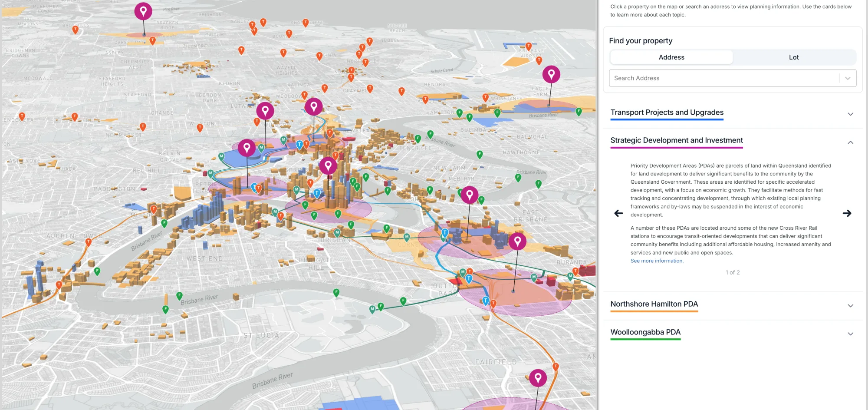This screenshot has width=868, height=410.
Task: Select the magenta PDA pin near Carseldine
Action: tap(143, 11)
